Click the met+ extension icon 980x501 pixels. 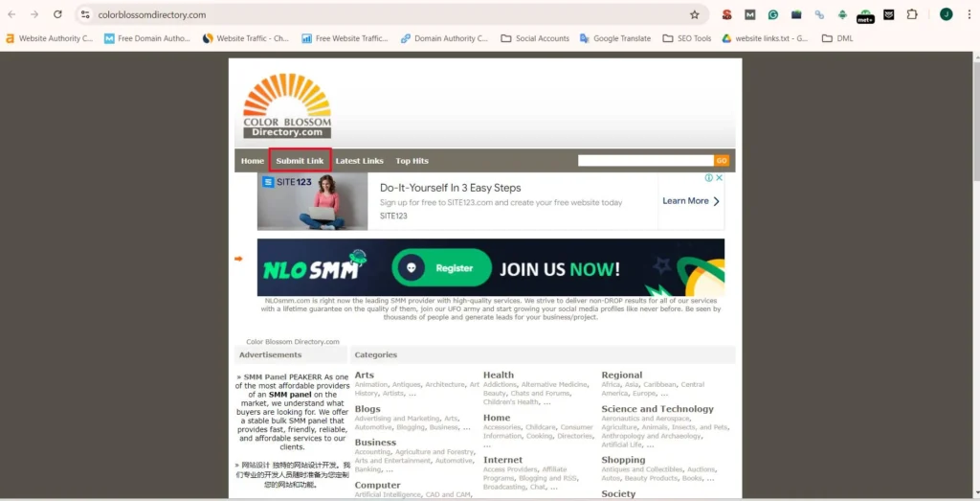(x=865, y=15)
